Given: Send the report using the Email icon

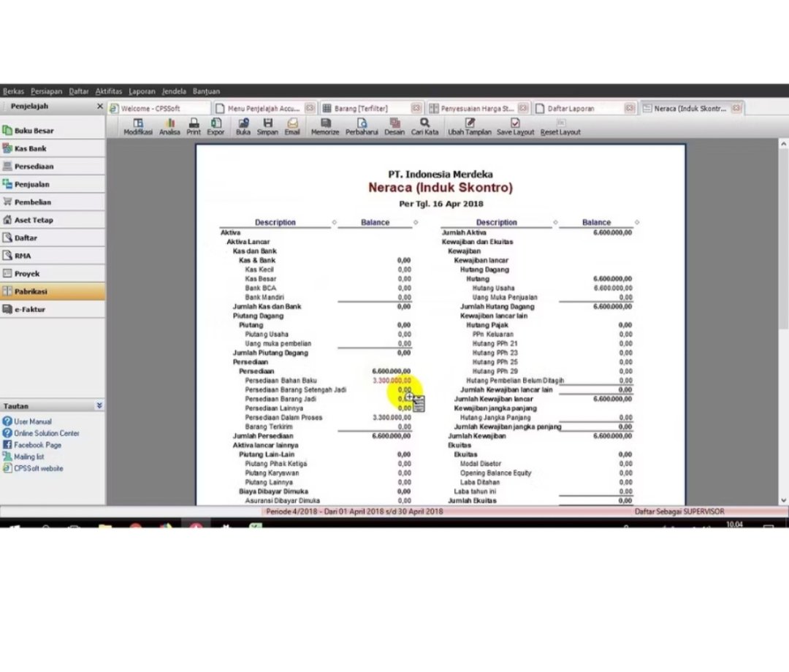Looking at the screenshot, I should pyautogui.click(x=292, y=127).
